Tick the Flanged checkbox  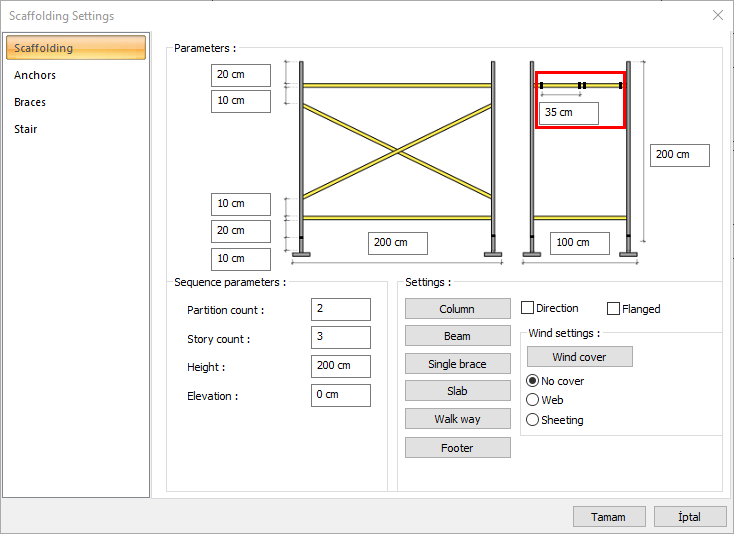614,309
